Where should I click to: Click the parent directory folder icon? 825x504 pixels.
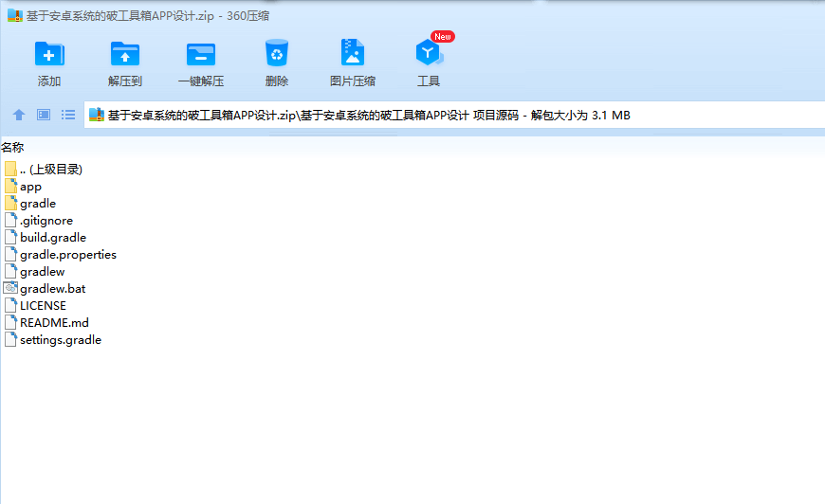click(x=11, y=169)
